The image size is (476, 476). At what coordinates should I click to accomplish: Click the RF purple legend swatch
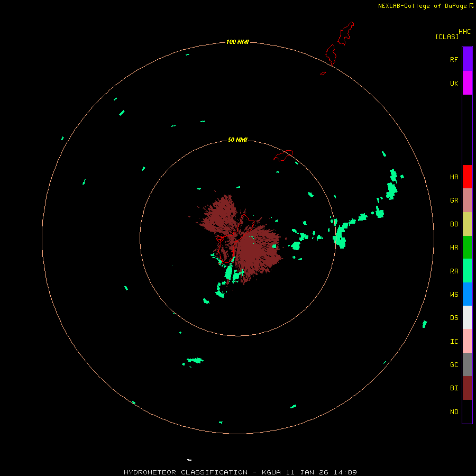tap(467, 59)
